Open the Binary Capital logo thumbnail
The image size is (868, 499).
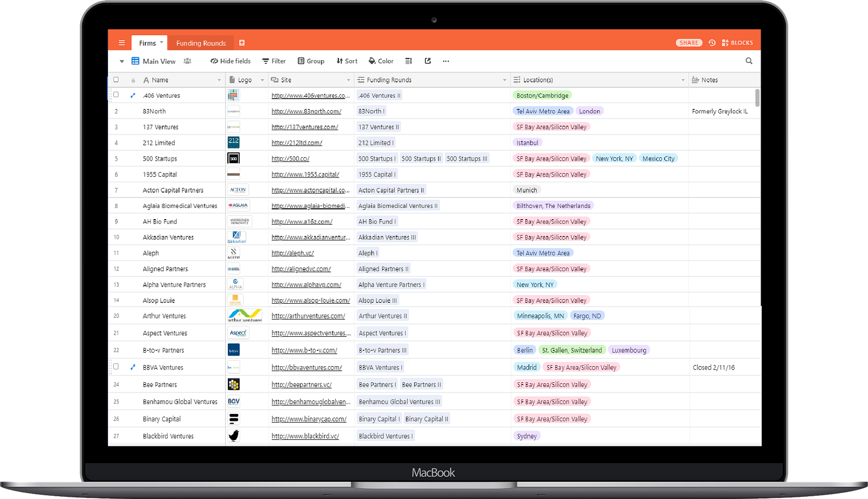[234, 419]
